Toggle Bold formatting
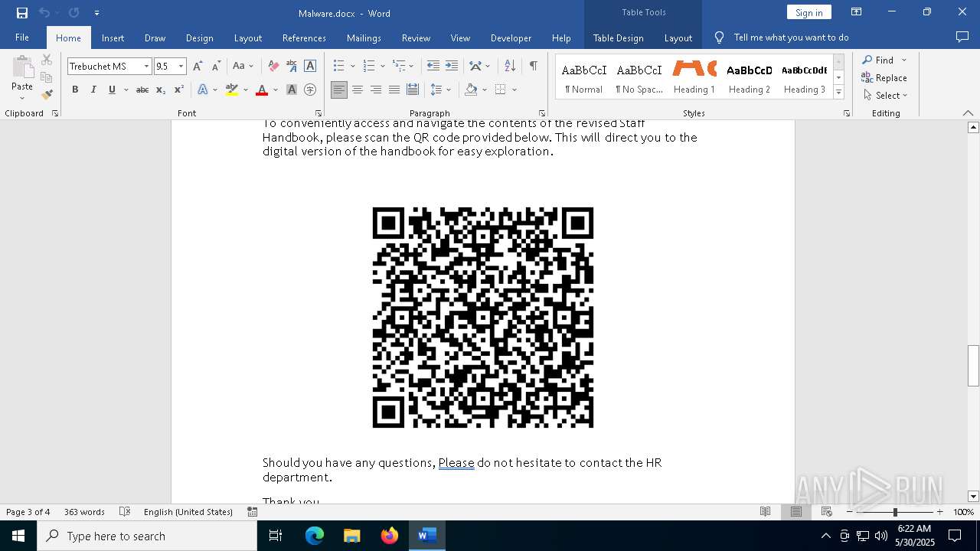The height and width of the screenshot is (551, 980). coord(75,90)
